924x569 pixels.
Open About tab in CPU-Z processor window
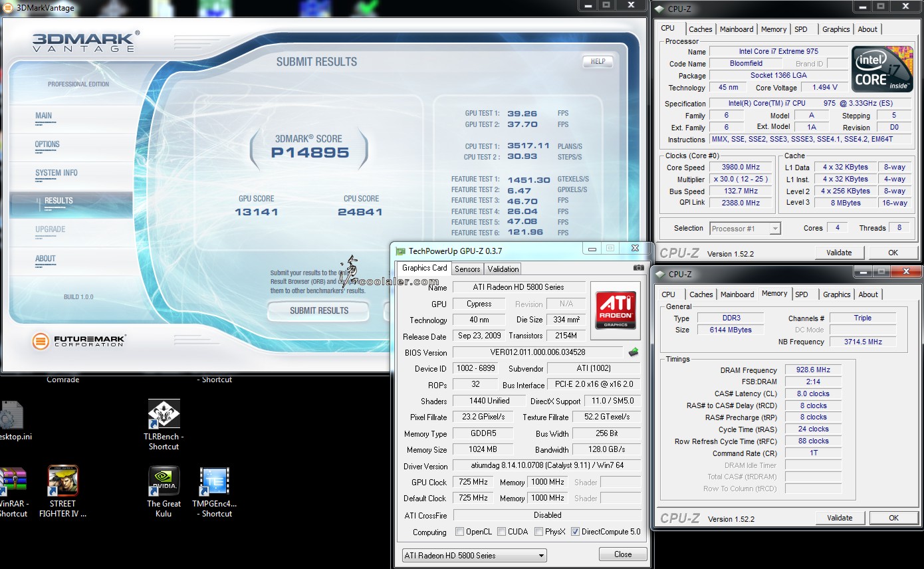pyautogui.click(x=867, y=29)
